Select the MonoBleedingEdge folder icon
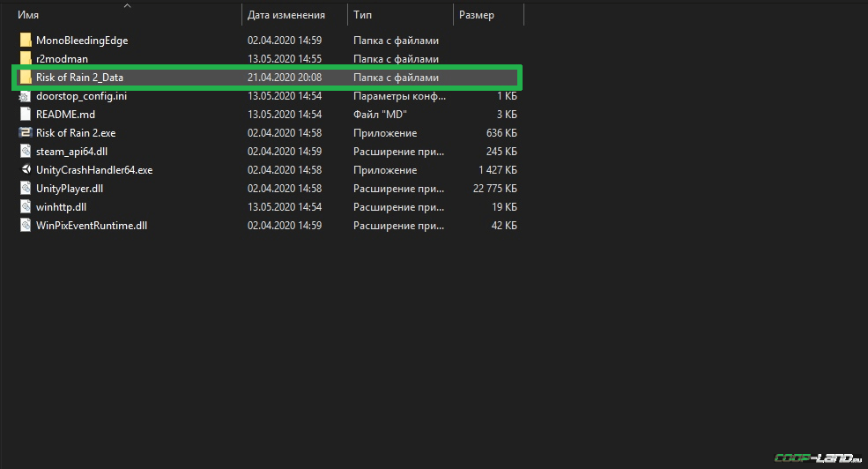This screenshot has width=868, height=469. tap(25, 41)
